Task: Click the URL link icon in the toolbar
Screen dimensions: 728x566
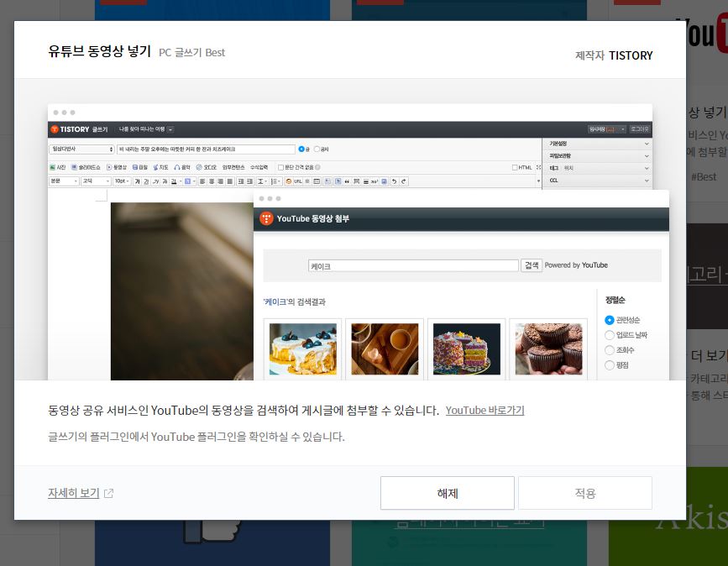Action: (x=298, y=181)
